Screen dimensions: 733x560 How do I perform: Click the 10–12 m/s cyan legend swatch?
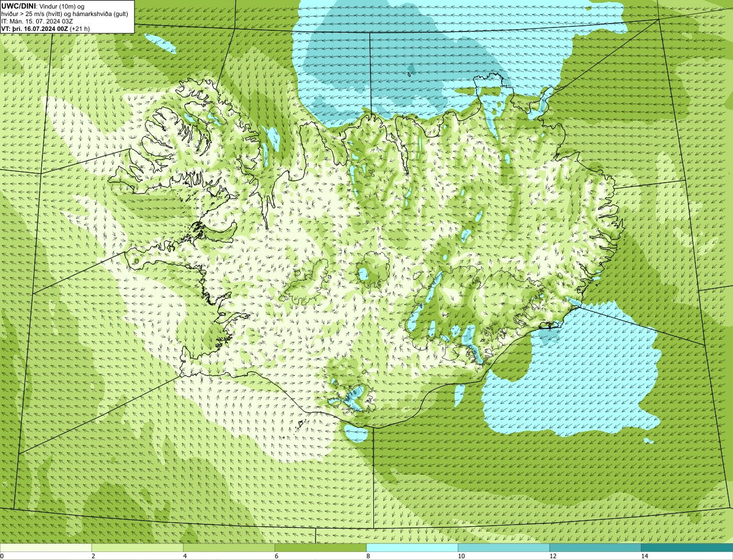504,548
